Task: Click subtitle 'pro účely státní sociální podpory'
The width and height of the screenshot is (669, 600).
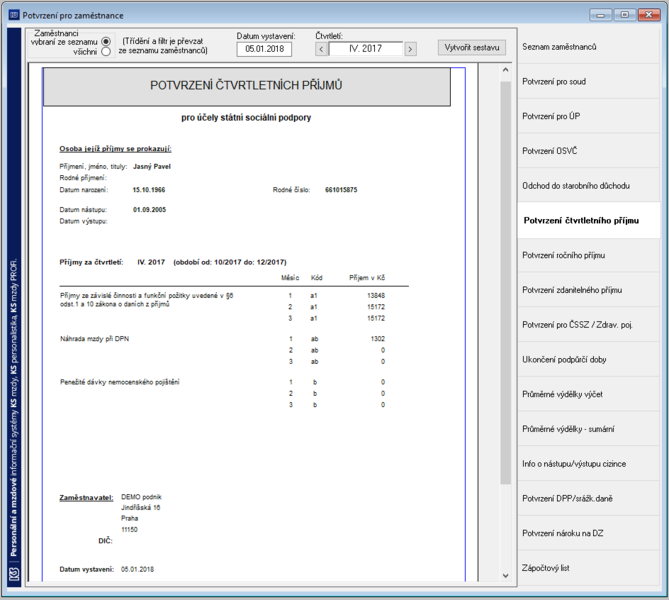Action: click(x=246, y=118)
